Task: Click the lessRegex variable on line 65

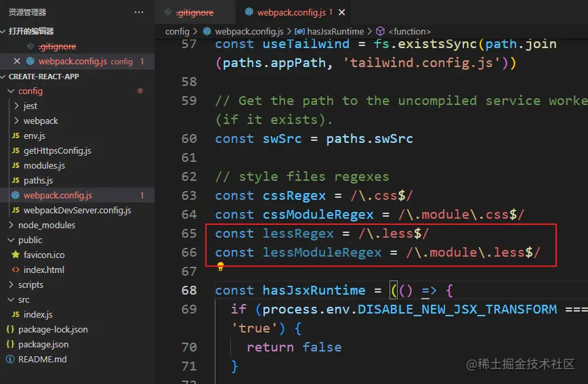Action: point(298,234)
